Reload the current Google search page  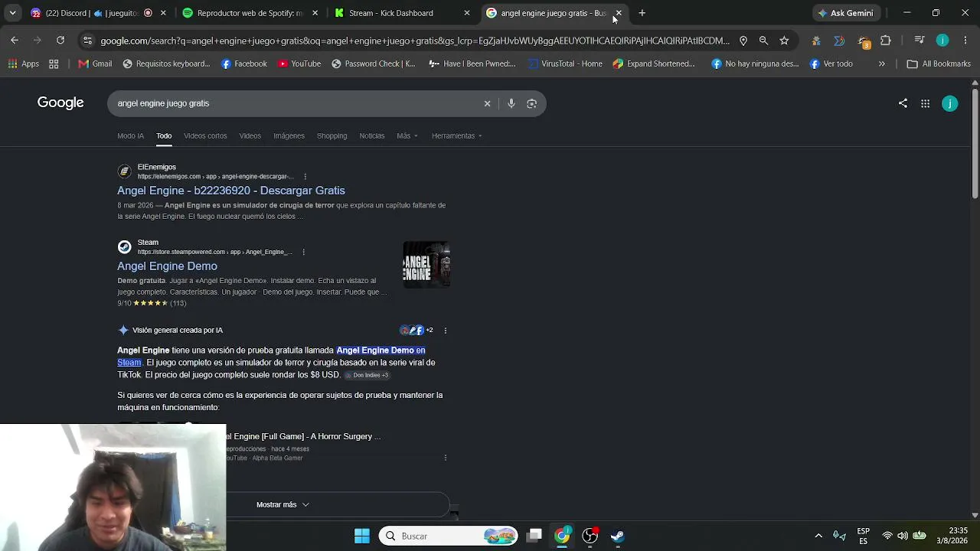coord(60,41)
